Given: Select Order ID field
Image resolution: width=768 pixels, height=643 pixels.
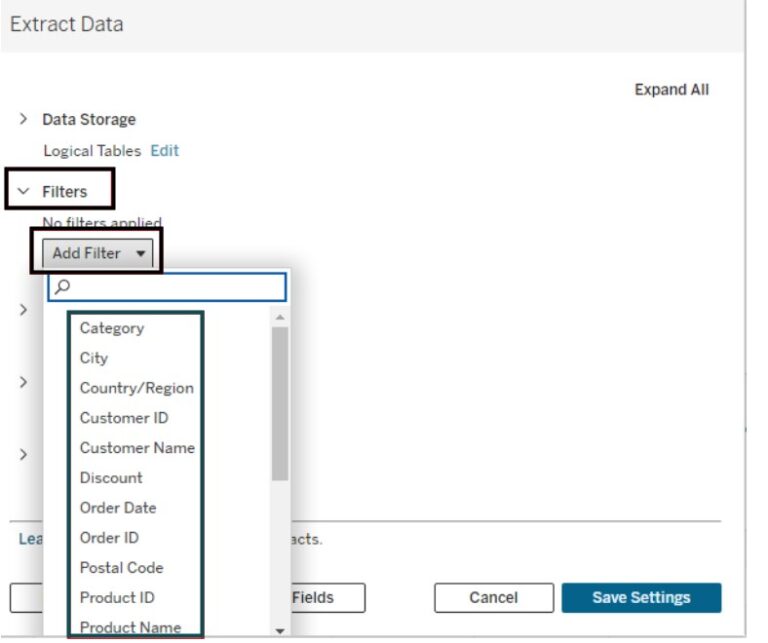Looking at the screenshot, I should pos(109,537).
